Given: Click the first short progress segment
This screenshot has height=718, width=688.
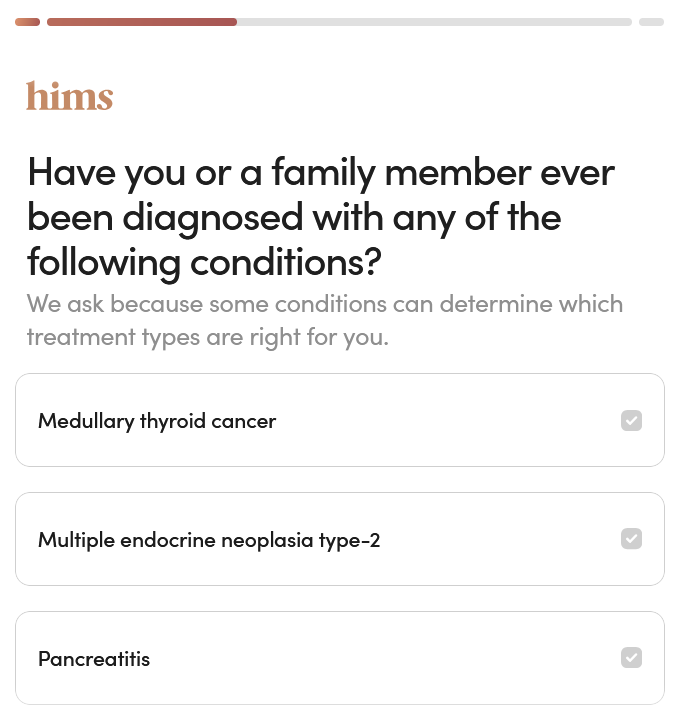Looking at the screenshot, I should [27, 22].
